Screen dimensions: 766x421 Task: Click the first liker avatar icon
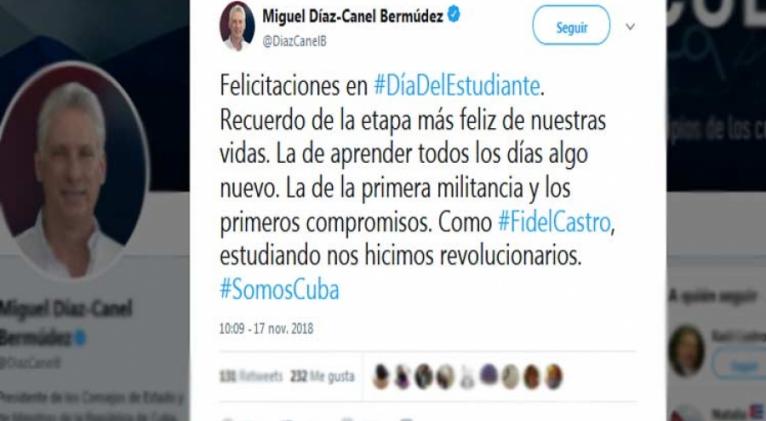381,377
